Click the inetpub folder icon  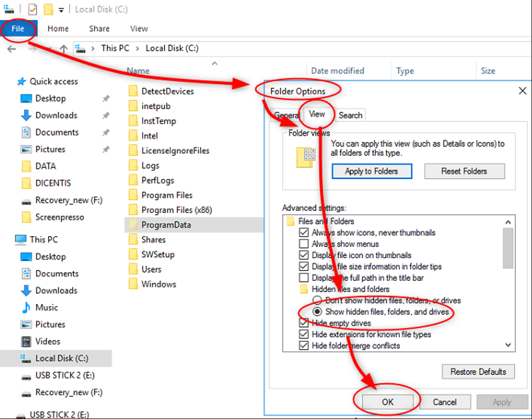[134, 106]
